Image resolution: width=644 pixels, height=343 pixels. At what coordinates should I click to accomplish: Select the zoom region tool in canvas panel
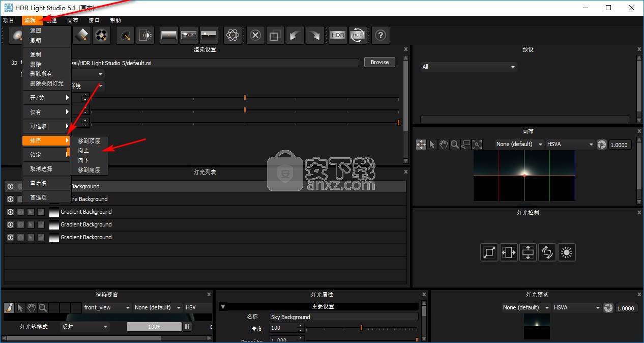click(x=466, y=145)
